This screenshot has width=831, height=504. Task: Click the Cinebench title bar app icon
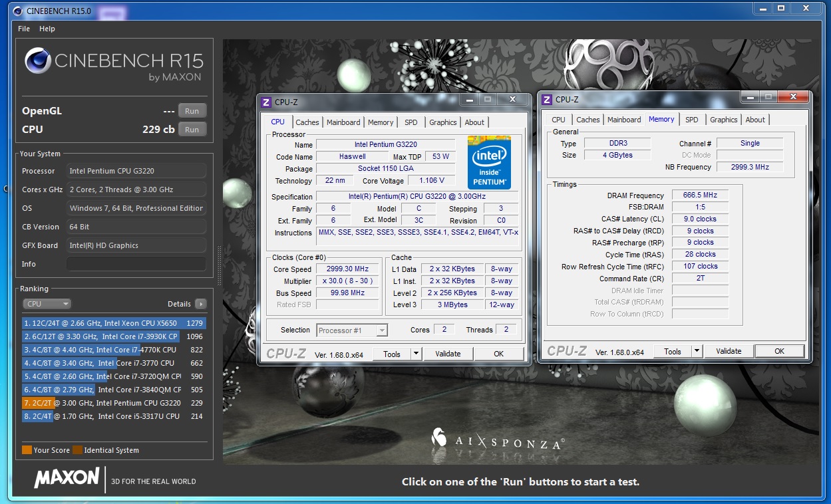coord(17,11)
